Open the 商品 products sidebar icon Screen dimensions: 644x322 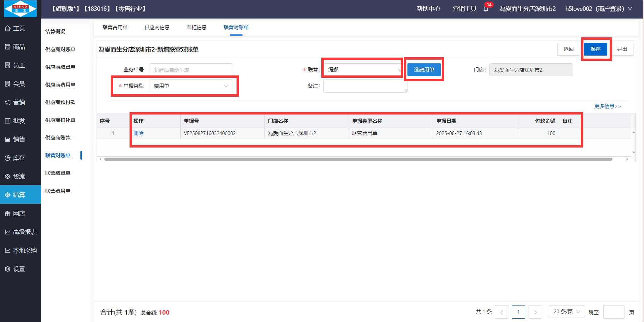coord(8,47)
